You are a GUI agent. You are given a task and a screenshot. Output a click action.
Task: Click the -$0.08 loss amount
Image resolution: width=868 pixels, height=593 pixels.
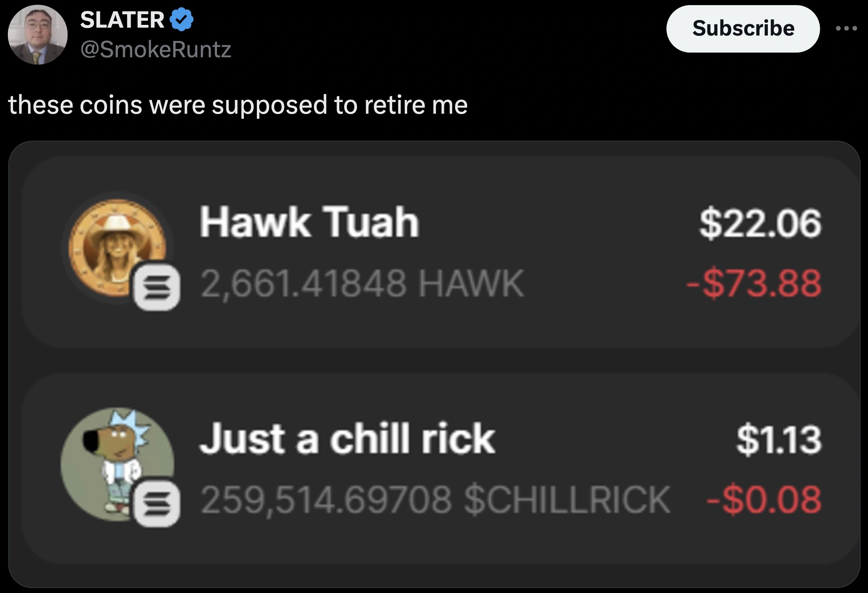pos(764,500)
